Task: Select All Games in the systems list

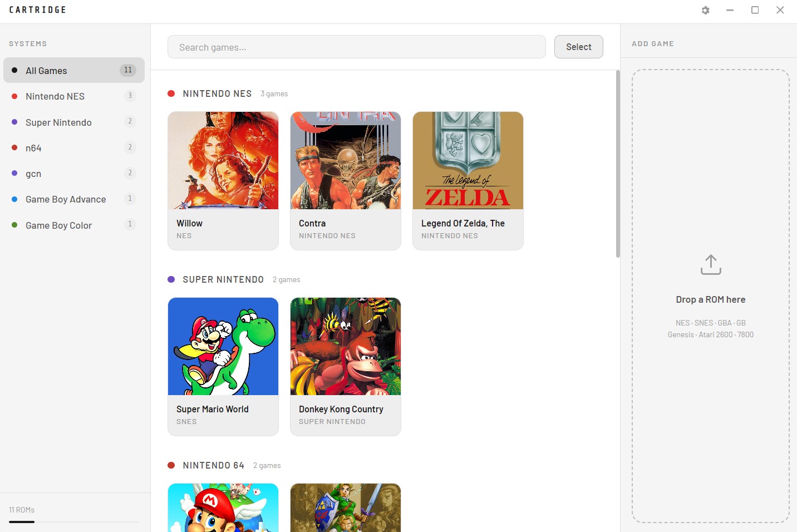Action: click(x=74, y=70)
